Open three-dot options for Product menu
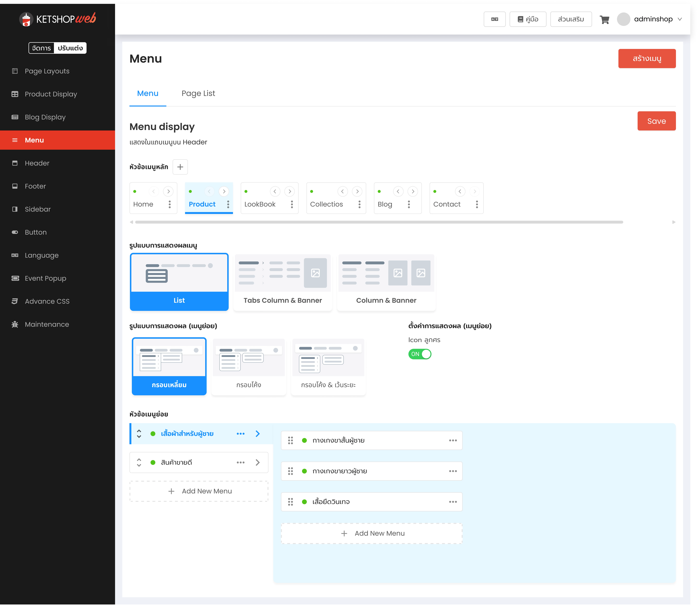 pos(228,204)
